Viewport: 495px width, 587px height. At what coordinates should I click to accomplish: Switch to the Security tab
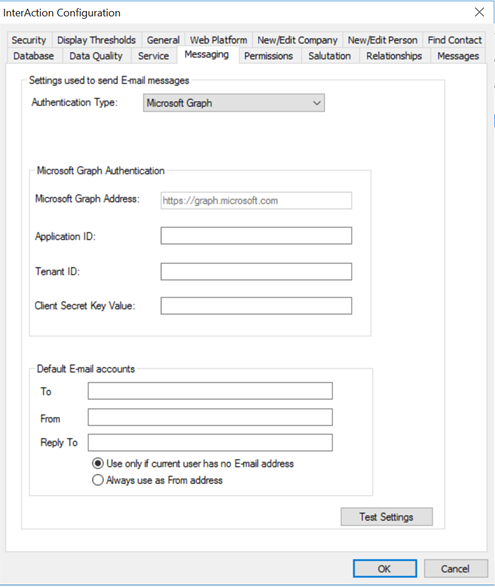click(x=29, y=40)
